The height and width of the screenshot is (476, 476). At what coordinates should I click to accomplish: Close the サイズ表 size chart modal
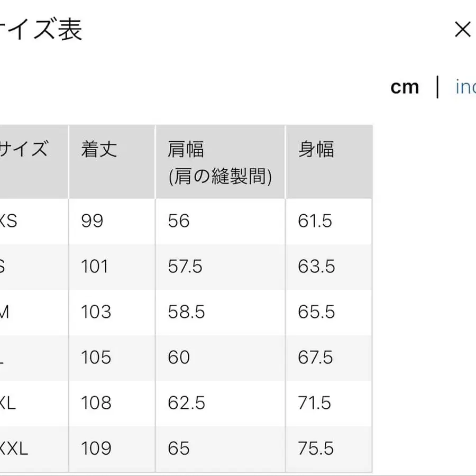click(x=463, y=29)
